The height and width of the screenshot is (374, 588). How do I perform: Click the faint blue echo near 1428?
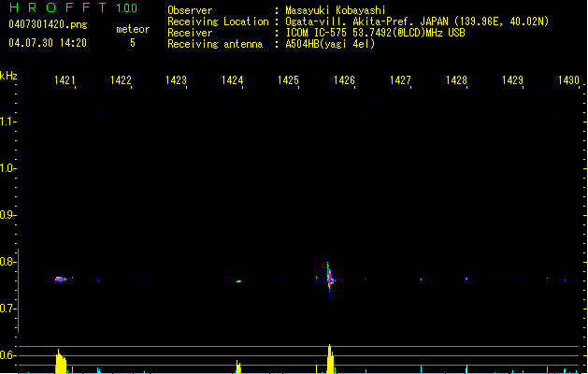(466, 279)
